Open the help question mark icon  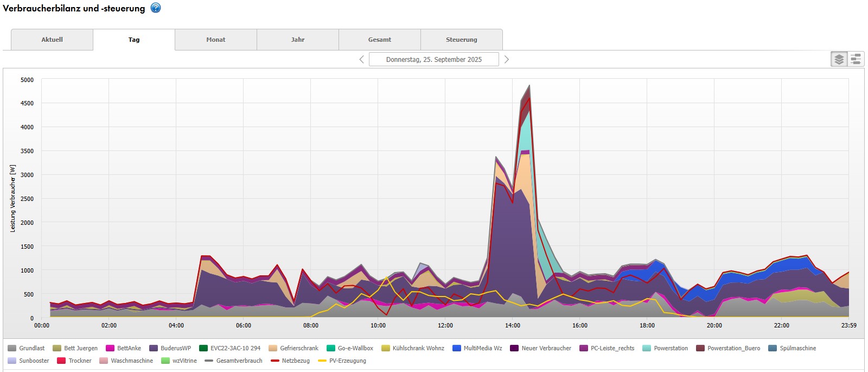click(x=156, y=8)
